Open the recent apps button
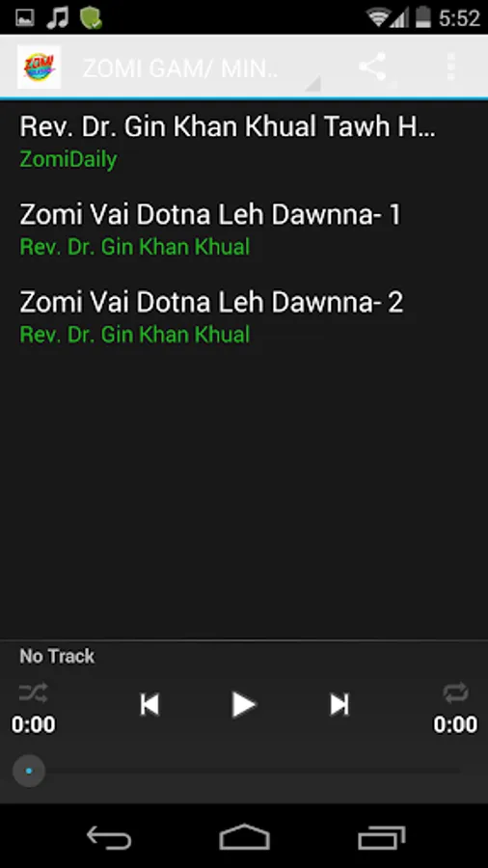 (x=381, y=837)
